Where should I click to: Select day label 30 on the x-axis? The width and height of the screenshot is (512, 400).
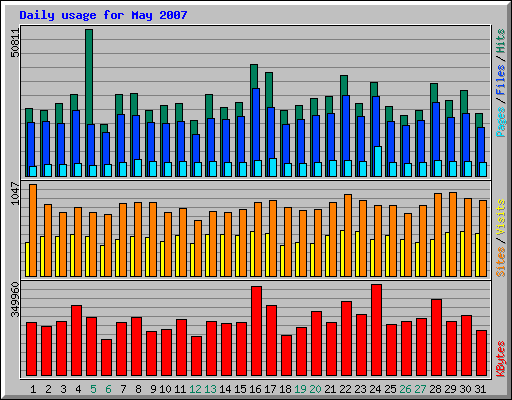[x=465, y=389]
